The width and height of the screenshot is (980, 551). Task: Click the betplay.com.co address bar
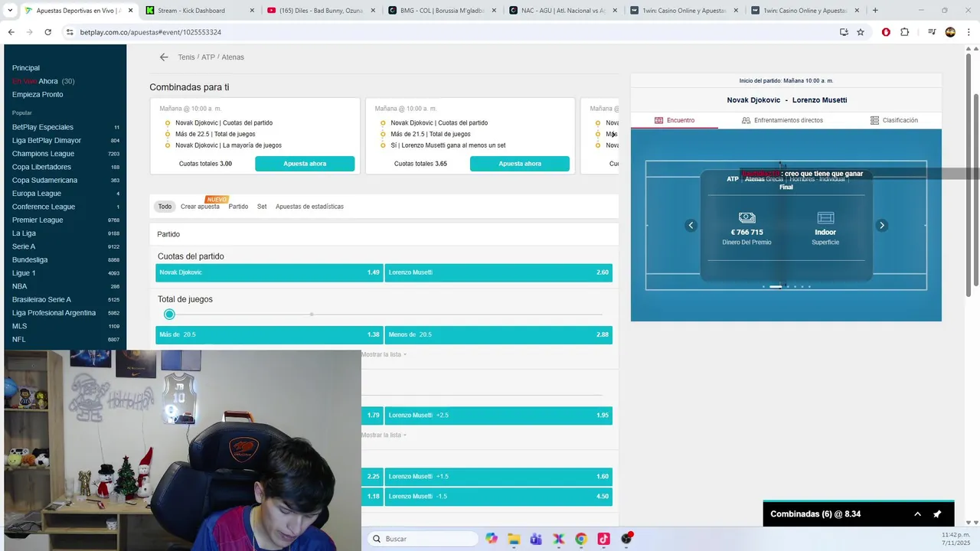[x=452, y=32]
